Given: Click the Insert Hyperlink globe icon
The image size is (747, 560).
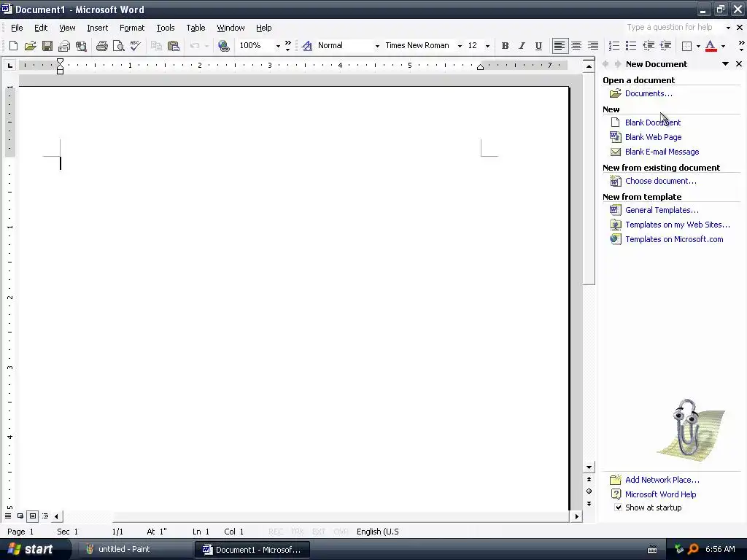Looking at the screenshot, I should (223, 46).
